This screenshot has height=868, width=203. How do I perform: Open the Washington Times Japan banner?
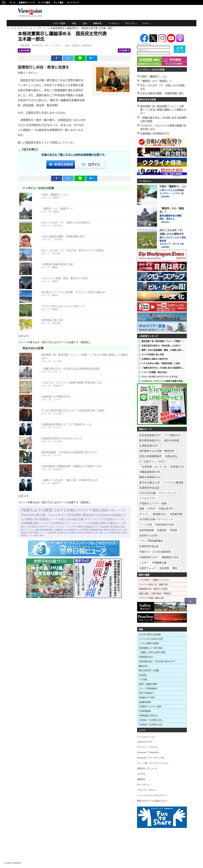pos(162,255)
